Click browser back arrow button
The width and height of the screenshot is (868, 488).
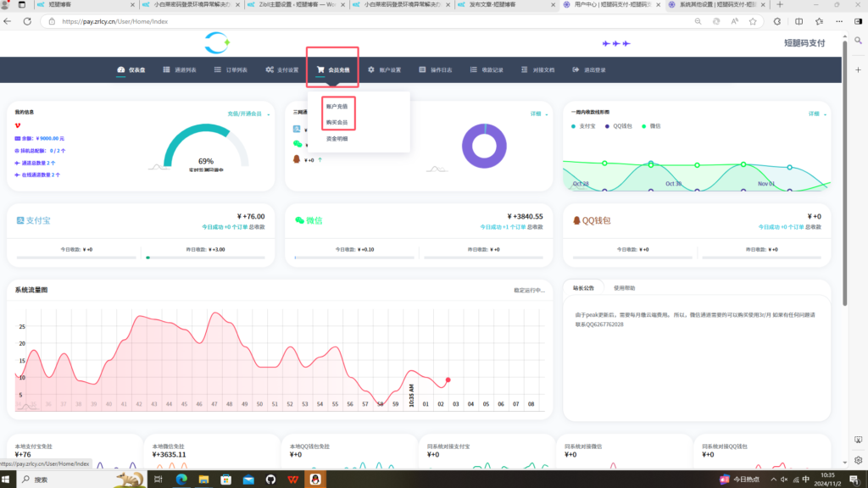(x=7, y=21)
